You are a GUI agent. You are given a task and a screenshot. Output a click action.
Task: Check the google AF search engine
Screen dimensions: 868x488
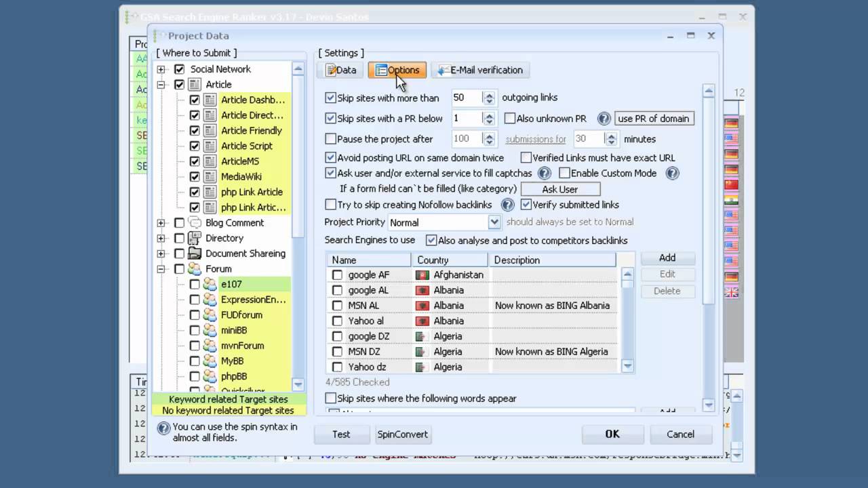(337, 275)
